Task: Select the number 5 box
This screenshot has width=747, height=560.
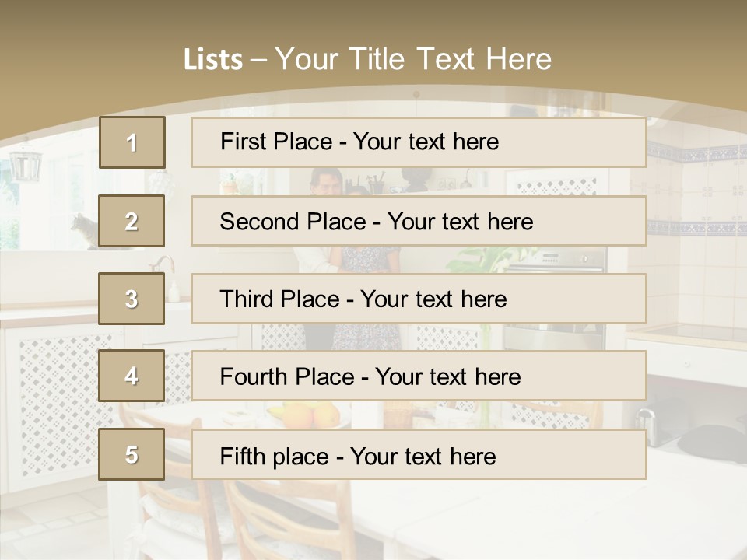Action: pyautogui.click(x=132, y=453)
